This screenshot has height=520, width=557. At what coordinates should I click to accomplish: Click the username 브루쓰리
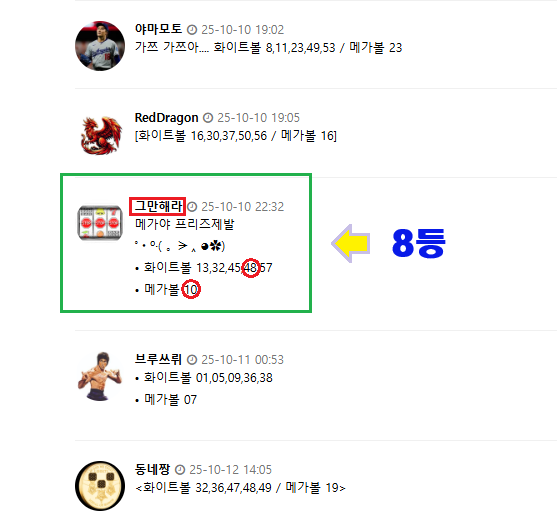point(158,359)
